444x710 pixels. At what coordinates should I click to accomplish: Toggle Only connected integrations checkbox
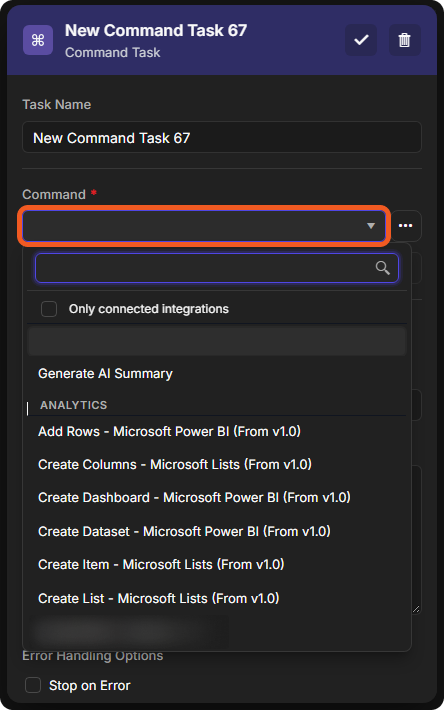[49, 309]
